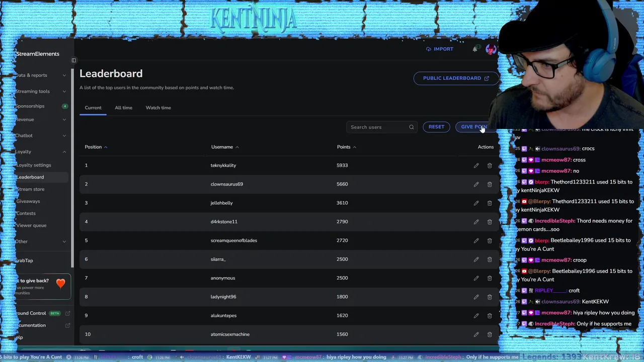The image size is (644, 362).
Task: Open the user profile avatar
Action: 491,49
